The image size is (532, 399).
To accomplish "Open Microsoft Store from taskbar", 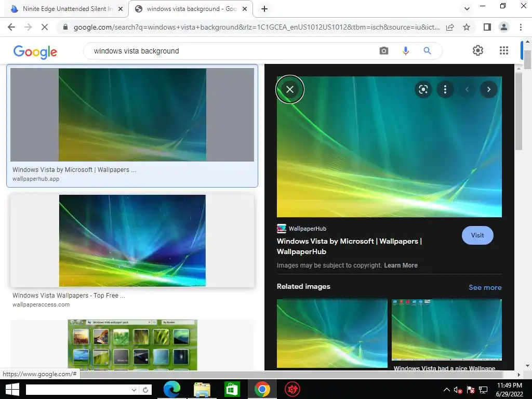I will coord(232,389).
